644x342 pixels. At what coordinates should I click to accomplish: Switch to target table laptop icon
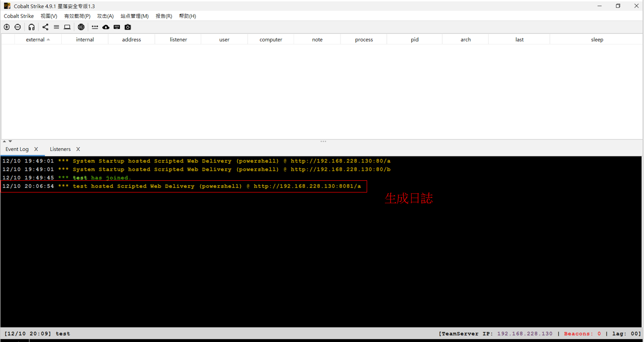point(67,27)
